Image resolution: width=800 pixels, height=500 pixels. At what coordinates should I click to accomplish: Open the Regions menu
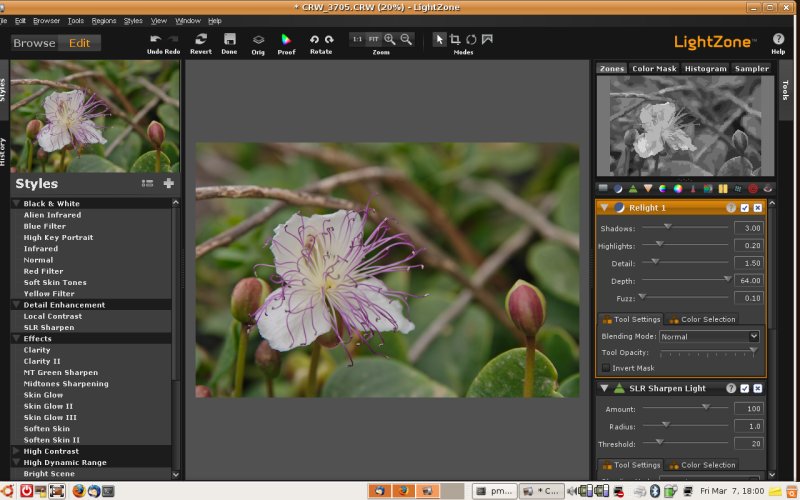pyautogui.click(x=104, y=21)
